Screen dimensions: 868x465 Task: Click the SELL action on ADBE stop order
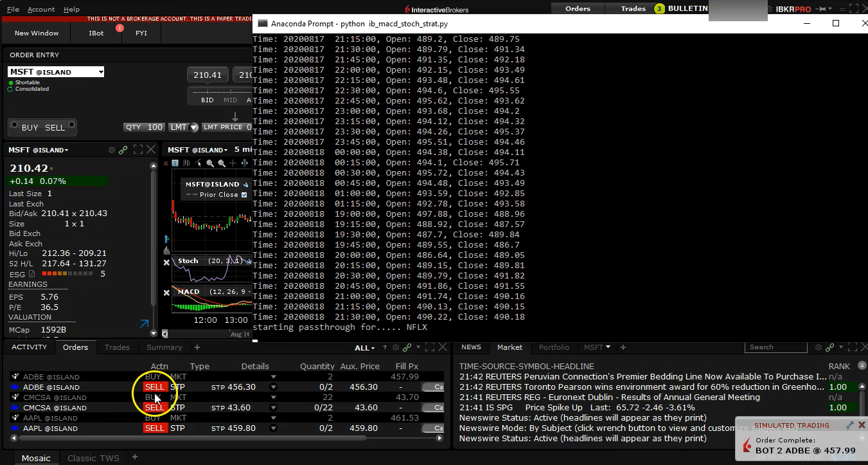(x=155, y=387)
